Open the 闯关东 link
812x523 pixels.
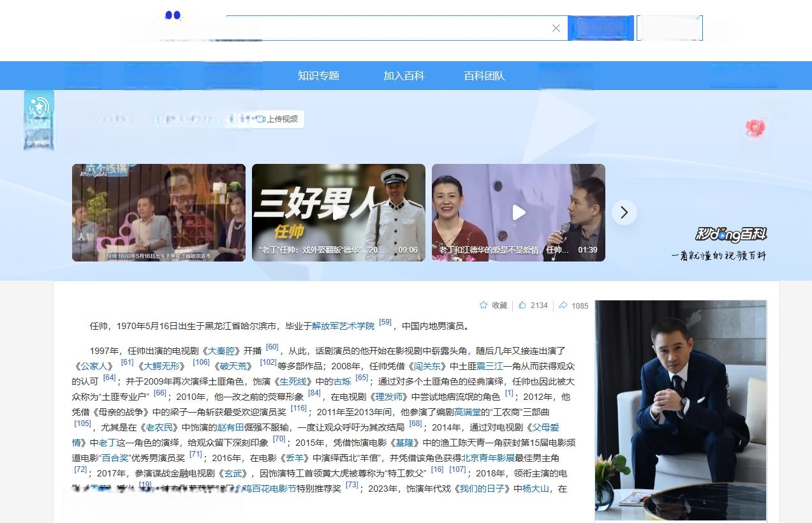tap(427, 366)
